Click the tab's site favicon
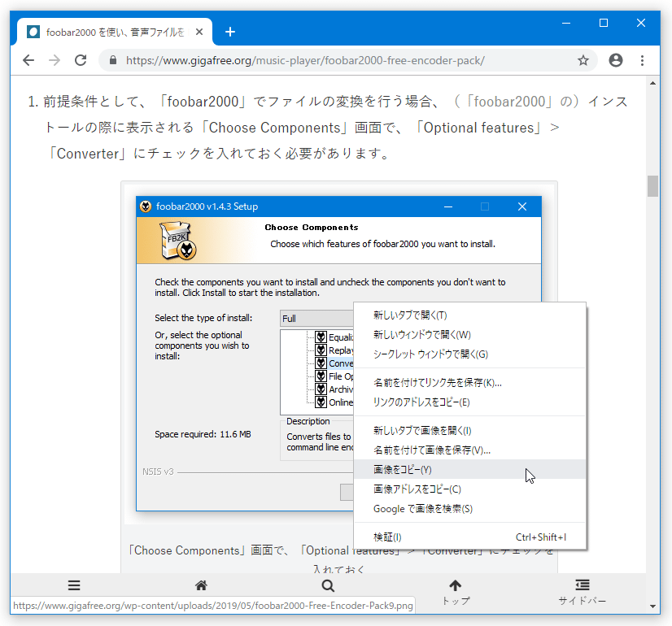 [x=33, y=32]
